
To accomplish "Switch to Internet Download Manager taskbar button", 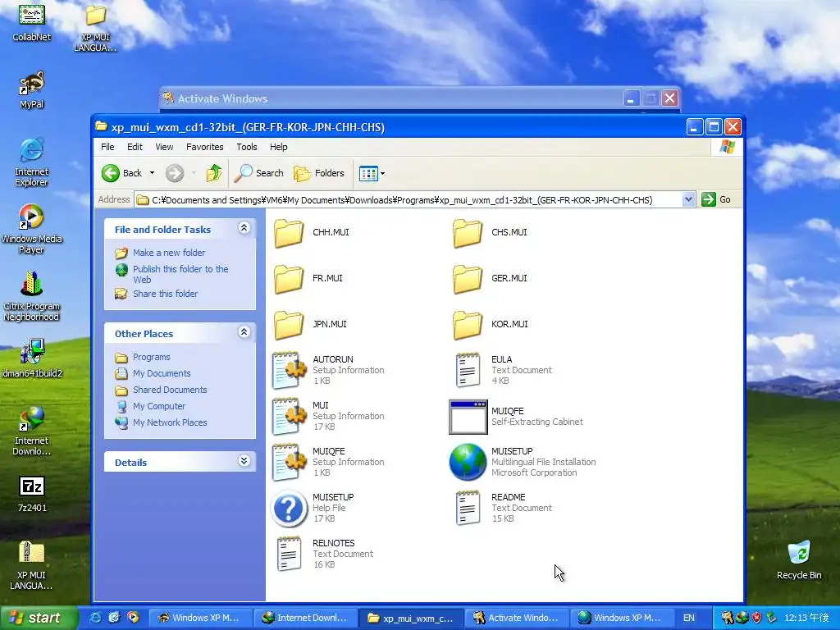I will (x=304, y=618).
